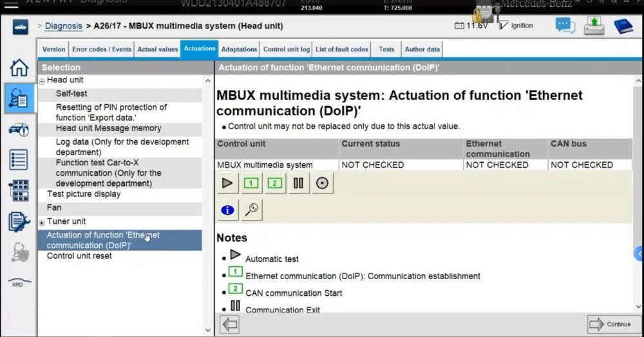Click NOT CHECKED under Current status

click(401, 165)
